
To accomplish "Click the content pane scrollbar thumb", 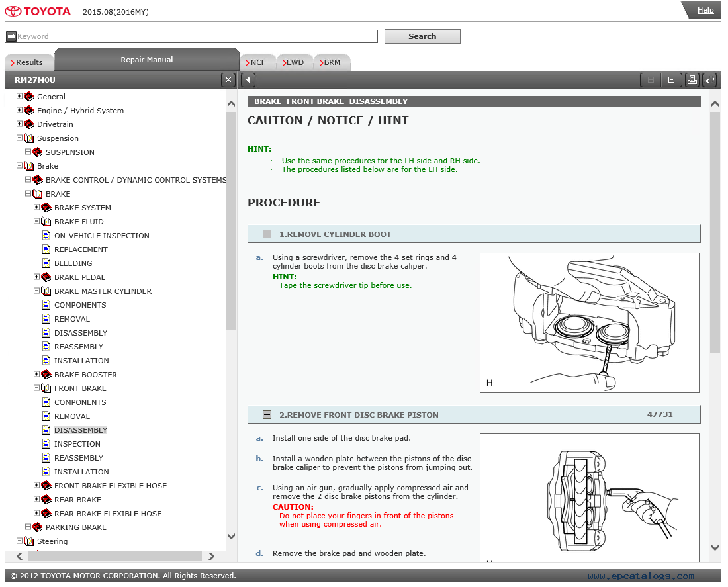I will click(715, 232).
